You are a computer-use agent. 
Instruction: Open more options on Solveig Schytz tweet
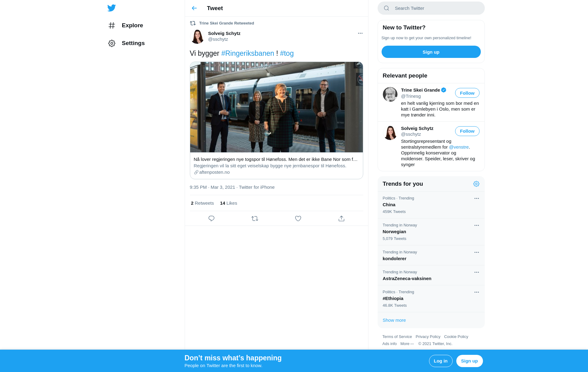pos(360,33)
